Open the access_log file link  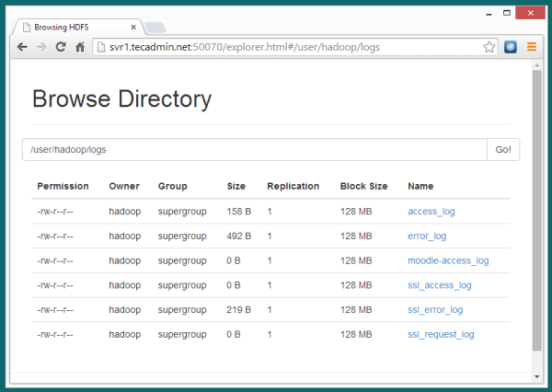point(431,212)
